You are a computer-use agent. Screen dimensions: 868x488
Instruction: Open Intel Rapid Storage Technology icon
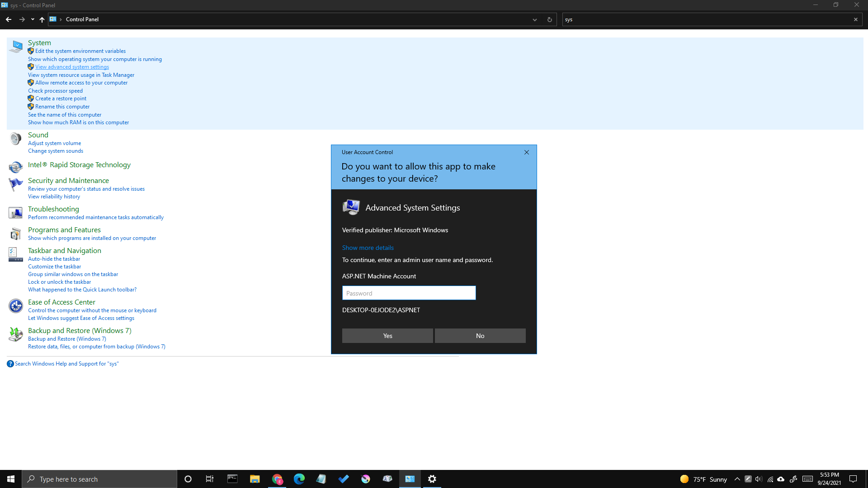(x=16, y=167)
